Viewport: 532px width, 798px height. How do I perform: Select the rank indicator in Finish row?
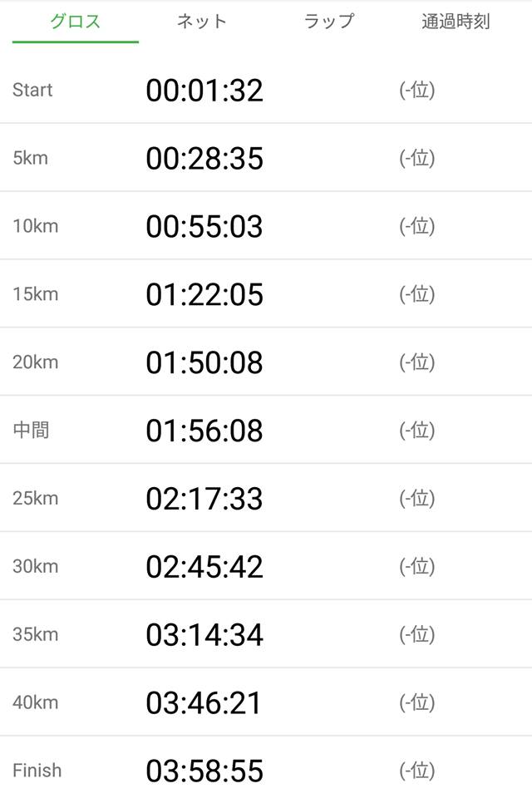click(x=417, y=771)
